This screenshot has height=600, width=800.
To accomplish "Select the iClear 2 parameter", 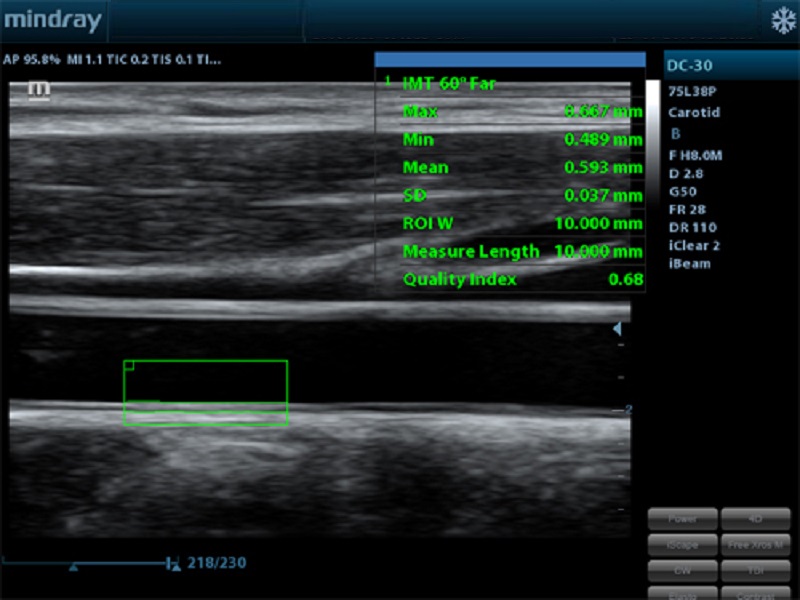I will pos(694,246).
